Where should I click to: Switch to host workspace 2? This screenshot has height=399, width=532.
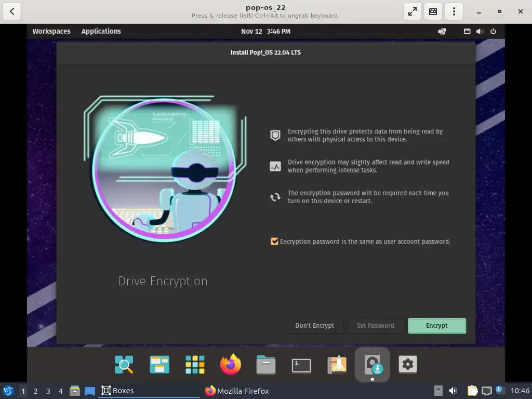click(36, 391)
